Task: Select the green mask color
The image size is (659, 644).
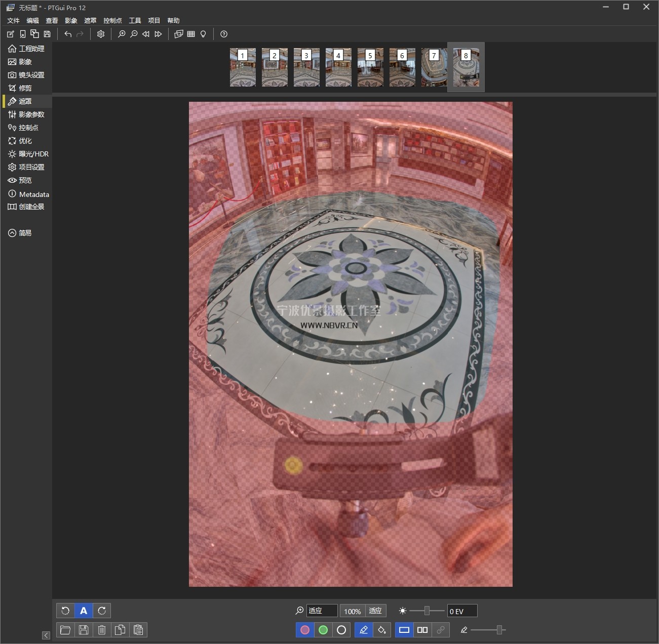Action: (x=323, y=630)
